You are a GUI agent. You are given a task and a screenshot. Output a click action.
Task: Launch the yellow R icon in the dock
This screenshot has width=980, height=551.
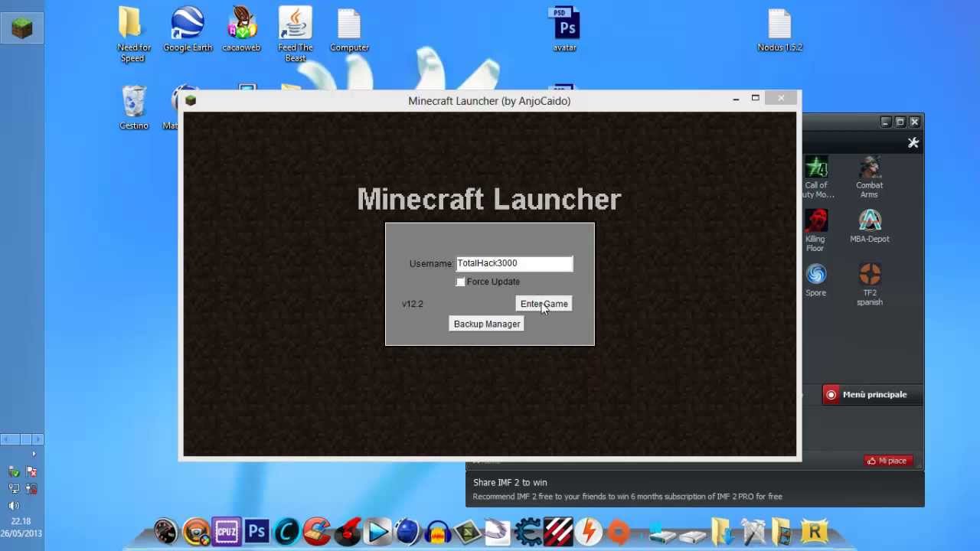[x=814, y=531]
